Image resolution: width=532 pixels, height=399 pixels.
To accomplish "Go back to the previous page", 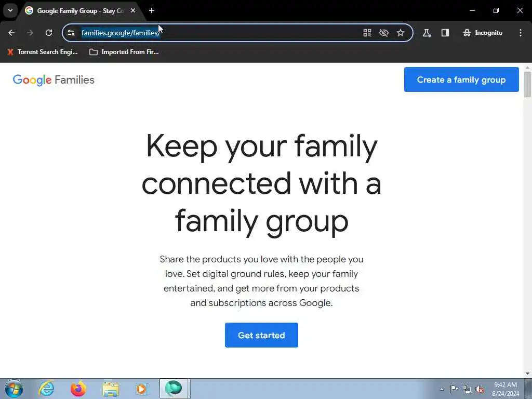I will point(11,33).
